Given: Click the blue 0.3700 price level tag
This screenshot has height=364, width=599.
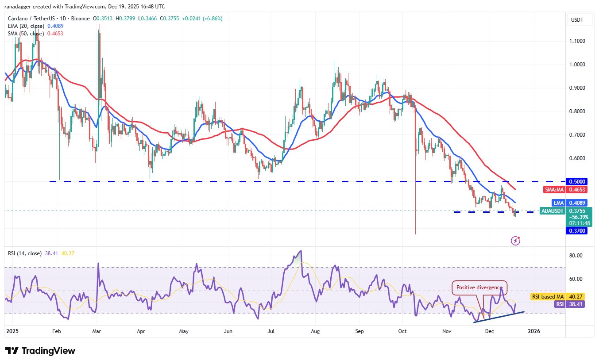Looking at the screenshot, I should click(578, 230).
